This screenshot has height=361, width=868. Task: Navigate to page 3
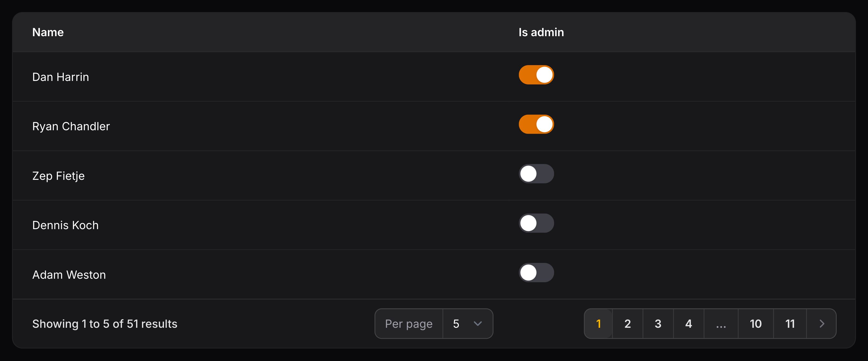tap(658, 323)
